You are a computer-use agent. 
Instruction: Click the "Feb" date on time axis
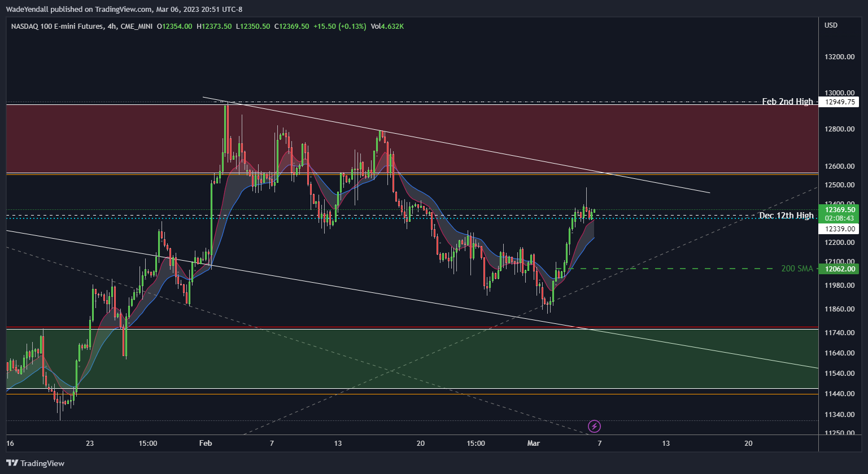pos(206,444)
